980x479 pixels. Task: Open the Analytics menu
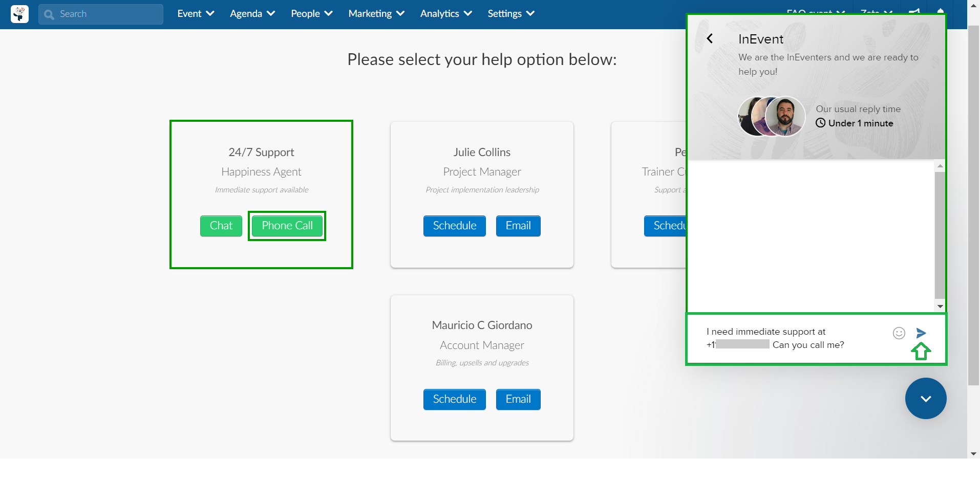[x=446, y=14]
